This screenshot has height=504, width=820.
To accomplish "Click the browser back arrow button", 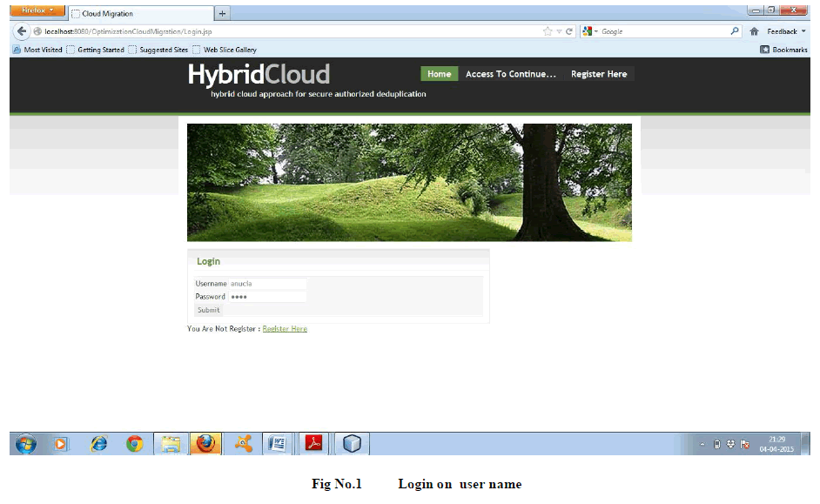I will click(x=23, y=31).
